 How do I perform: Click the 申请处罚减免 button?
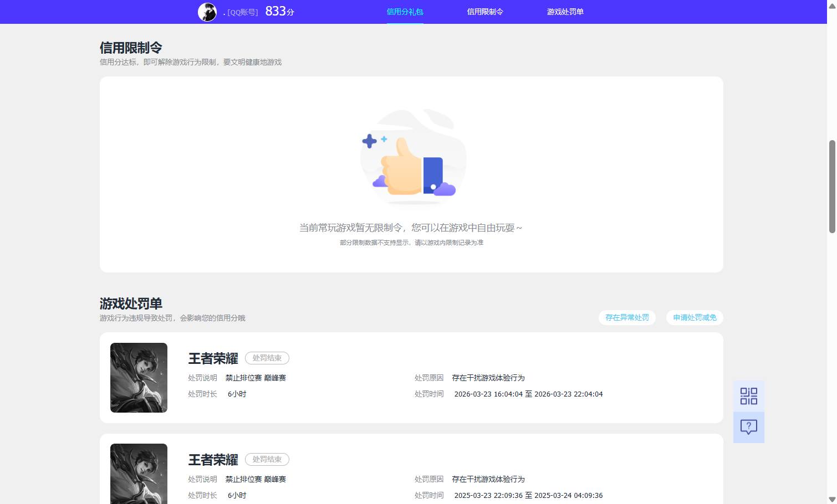[695, 317]
